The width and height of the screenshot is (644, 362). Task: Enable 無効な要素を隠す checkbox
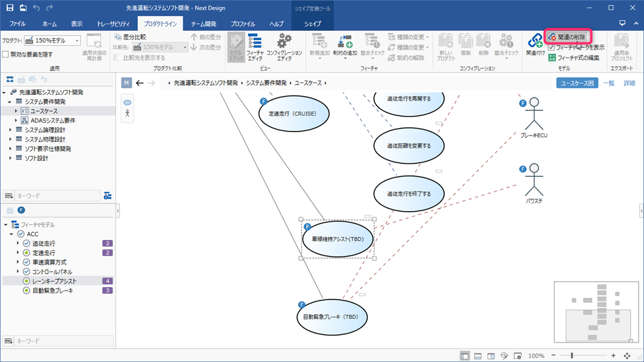[x=5, y=55]
